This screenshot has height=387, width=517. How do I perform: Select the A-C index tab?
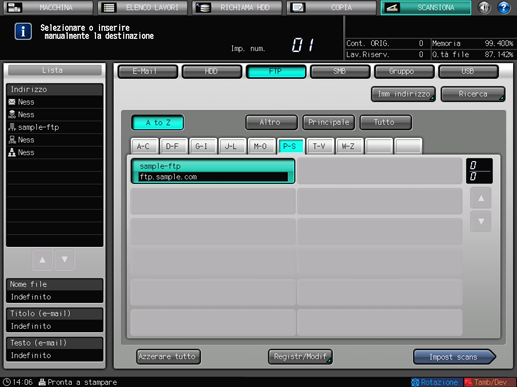click(145, 146)
